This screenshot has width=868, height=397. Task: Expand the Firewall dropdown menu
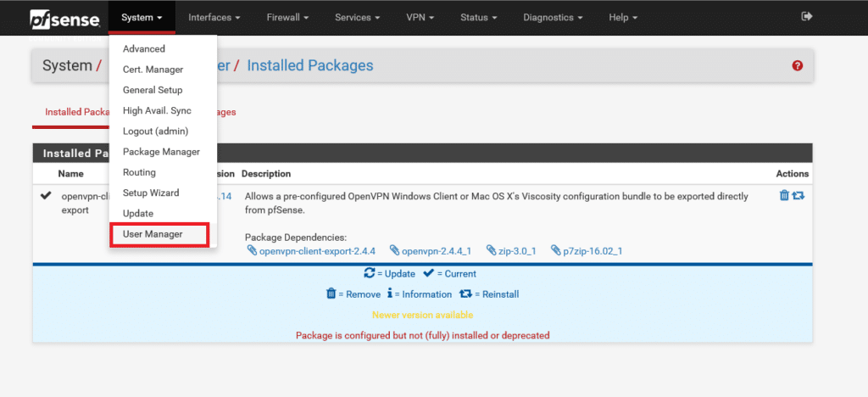287,17
